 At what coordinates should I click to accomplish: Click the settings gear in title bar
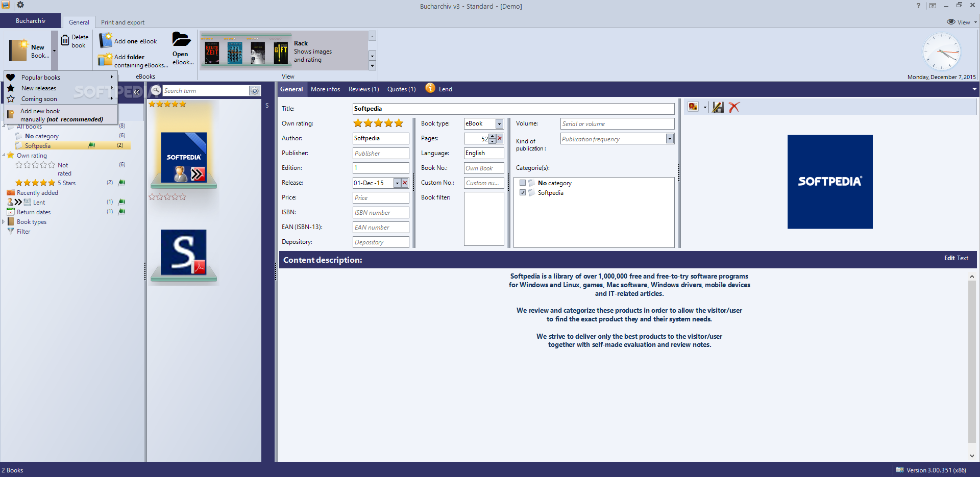pos(20,5)
